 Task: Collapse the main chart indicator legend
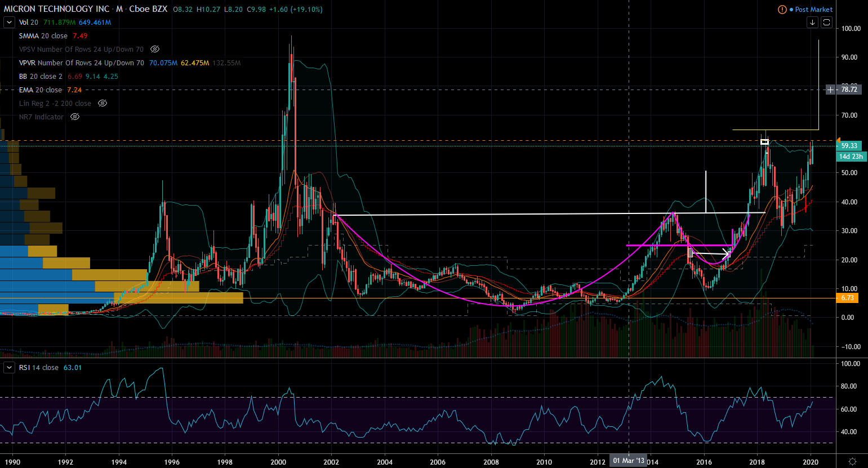click(9, 23)
